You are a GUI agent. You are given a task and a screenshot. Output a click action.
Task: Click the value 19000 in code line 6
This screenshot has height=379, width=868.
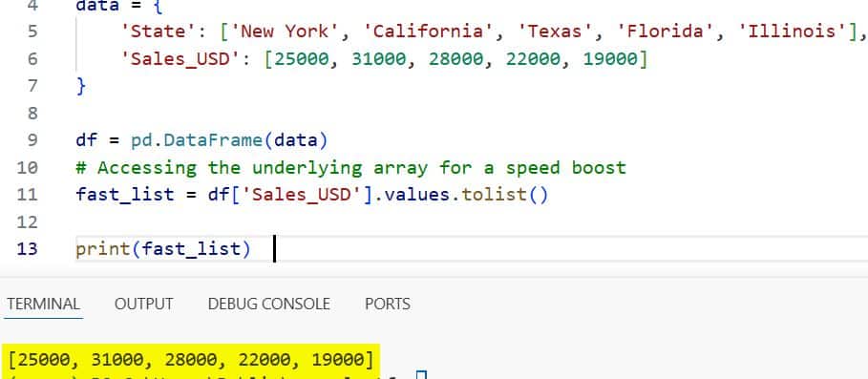[x=610, y=58]
